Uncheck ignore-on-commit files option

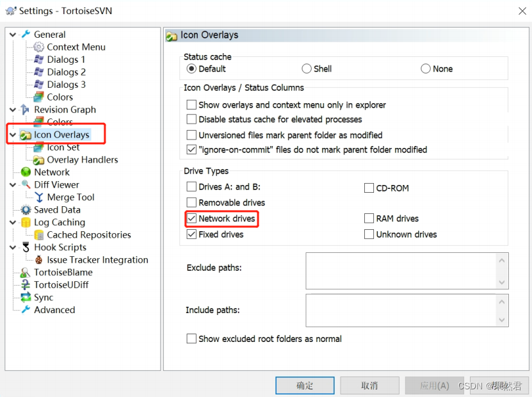(191, 149)
